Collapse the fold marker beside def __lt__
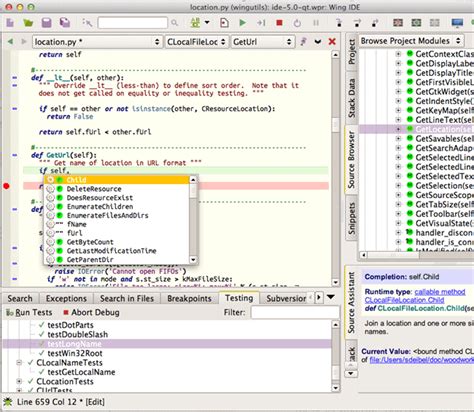Viewport: 474px width, 412px height. (15, 78)
